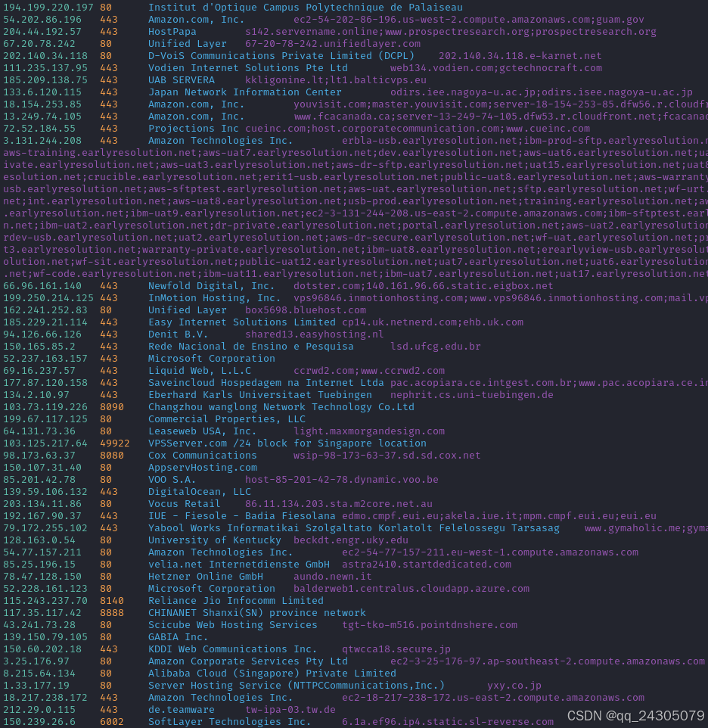Click astra2410.startdedicated.com hostname
This screenshot has width=708, height=728.
tap(427, 563)
